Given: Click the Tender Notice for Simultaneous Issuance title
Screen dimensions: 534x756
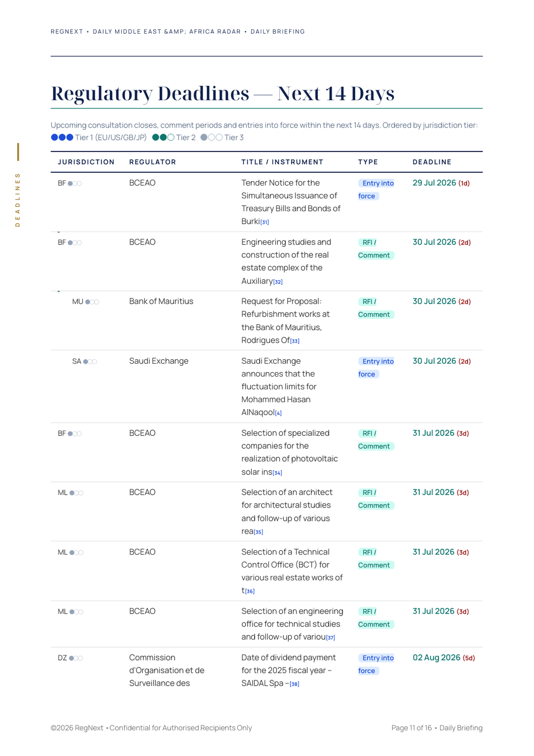Looking at the screenshot, I should point(291,202).
